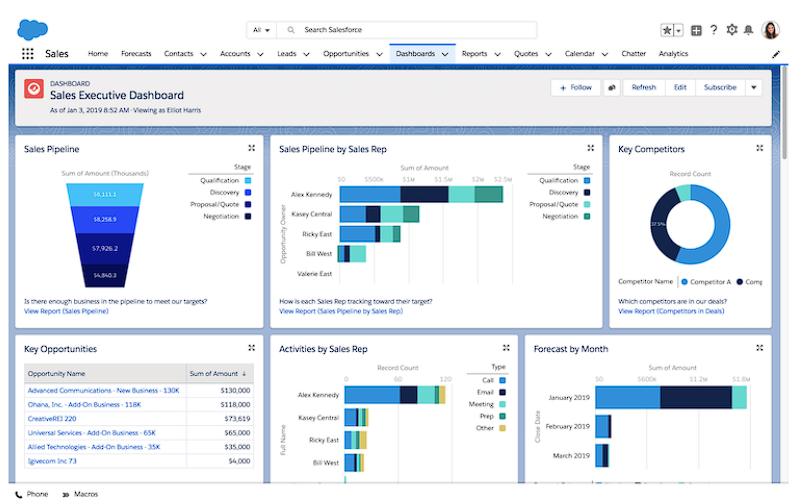Screen dimensions: 793x500
Task: Open the user profile avatar
Action: coord(771,30)
